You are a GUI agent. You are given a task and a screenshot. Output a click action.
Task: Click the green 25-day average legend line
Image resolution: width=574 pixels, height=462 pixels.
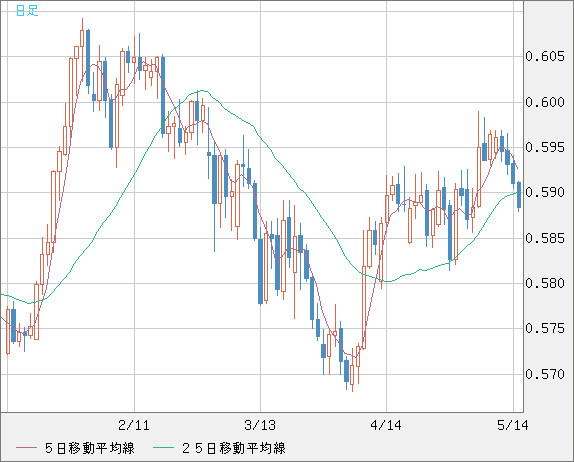[163, 448]
